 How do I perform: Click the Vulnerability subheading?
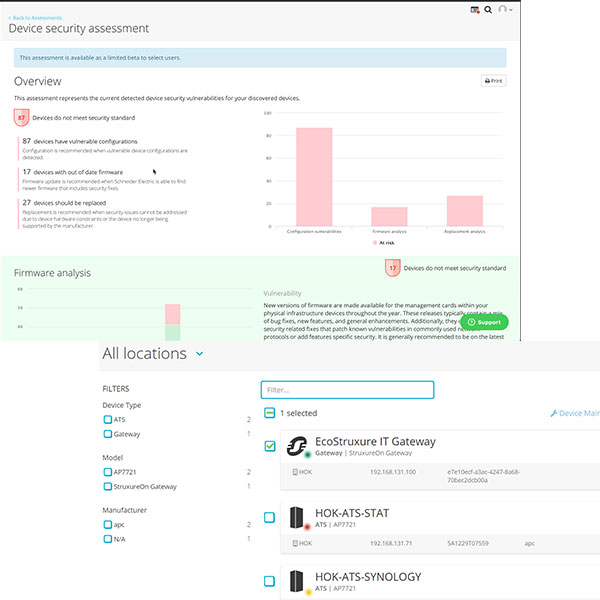click(x=282, y=293)
